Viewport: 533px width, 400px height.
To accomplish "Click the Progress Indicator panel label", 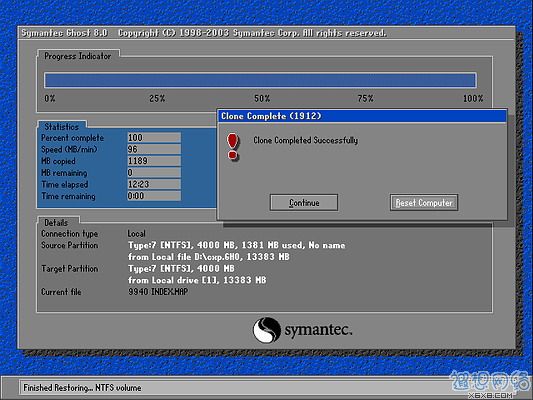I will (78, 56).
